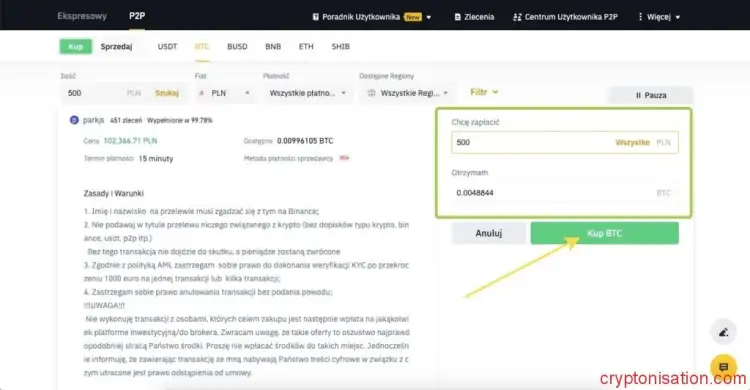The width and height of the screenshot is (750, 390).
Task: Expand the Więcej menu
Action: click(x=659, y=17)
